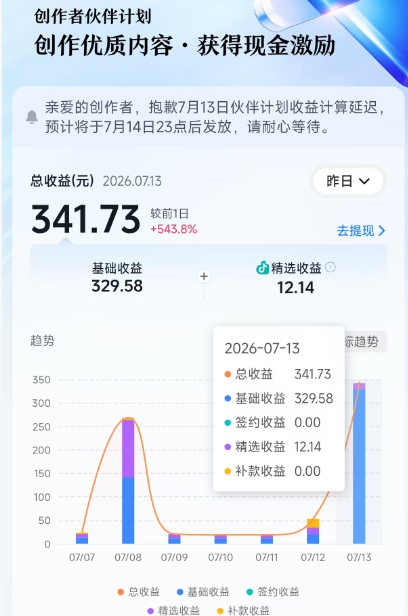Toggle 补款收益 legend item below chart
The width and height of the screenshot is (408, 616).
(243, 610)
